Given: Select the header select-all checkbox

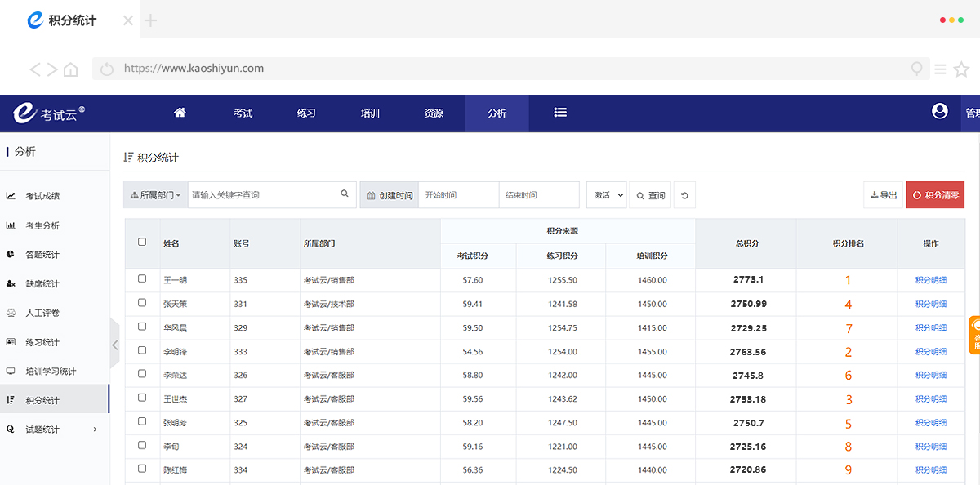Looking at the screenshot, I should click(x=142, y=242).
